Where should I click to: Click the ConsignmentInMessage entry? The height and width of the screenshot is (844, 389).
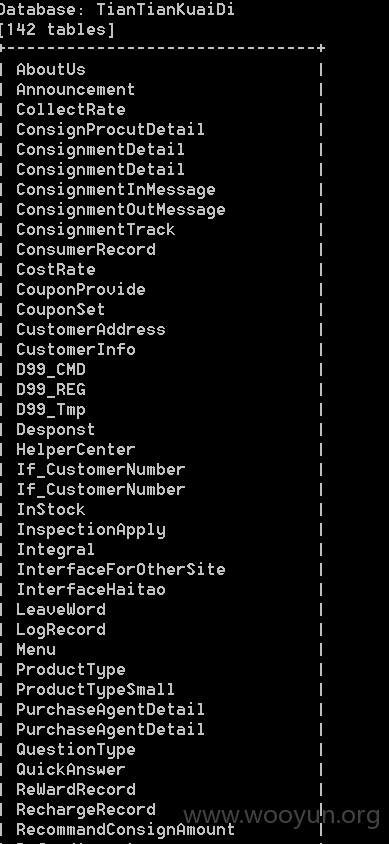pyautogui.click(x=116, y=189)
